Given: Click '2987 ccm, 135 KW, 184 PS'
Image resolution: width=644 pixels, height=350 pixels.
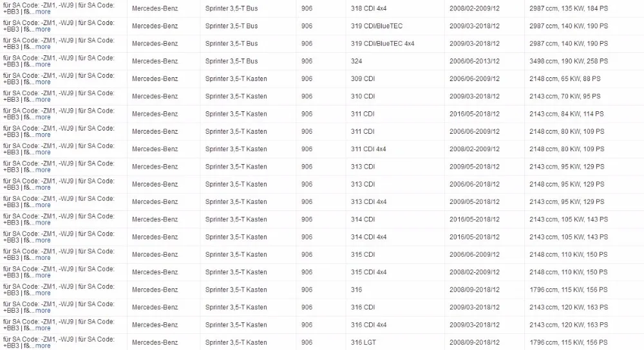Looking at the screenshot, I should [569, 8].
